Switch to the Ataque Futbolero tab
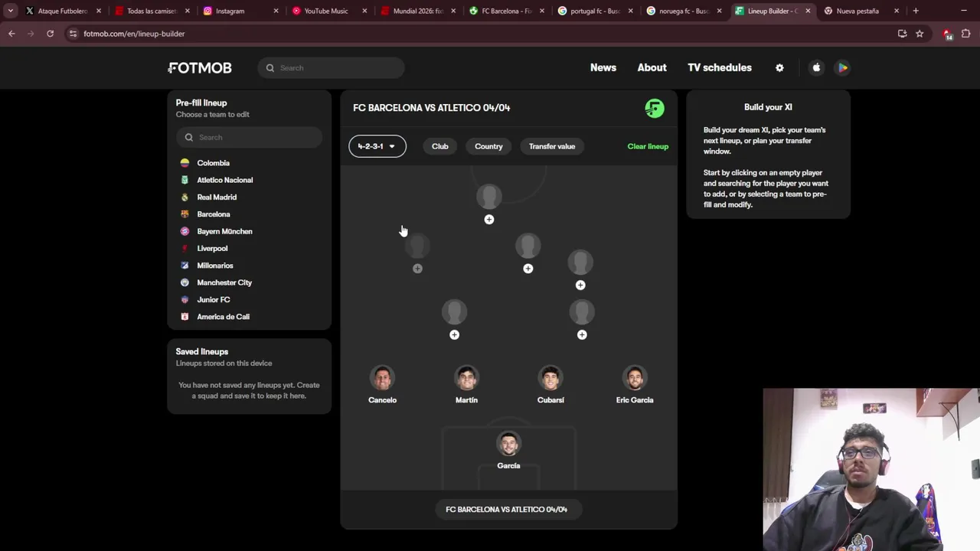The width and height of the screenshot is (980, 551). click(63, 11)
